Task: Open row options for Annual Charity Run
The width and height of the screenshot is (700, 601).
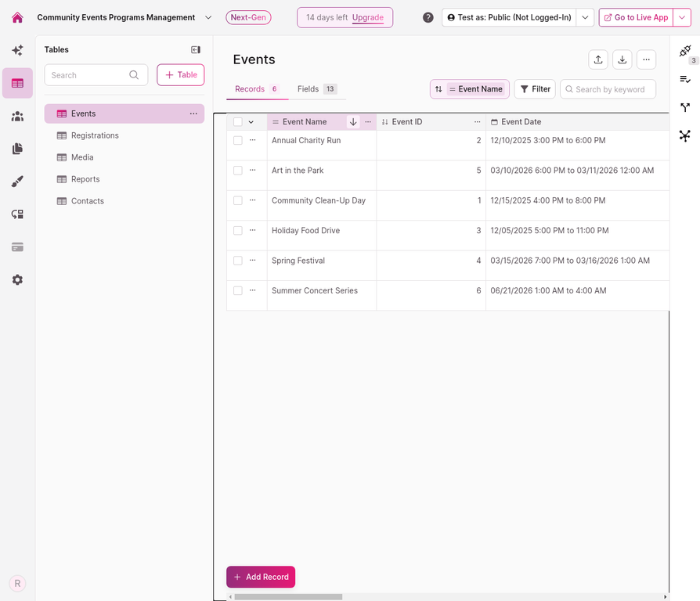Action: (x=253, y=140)
